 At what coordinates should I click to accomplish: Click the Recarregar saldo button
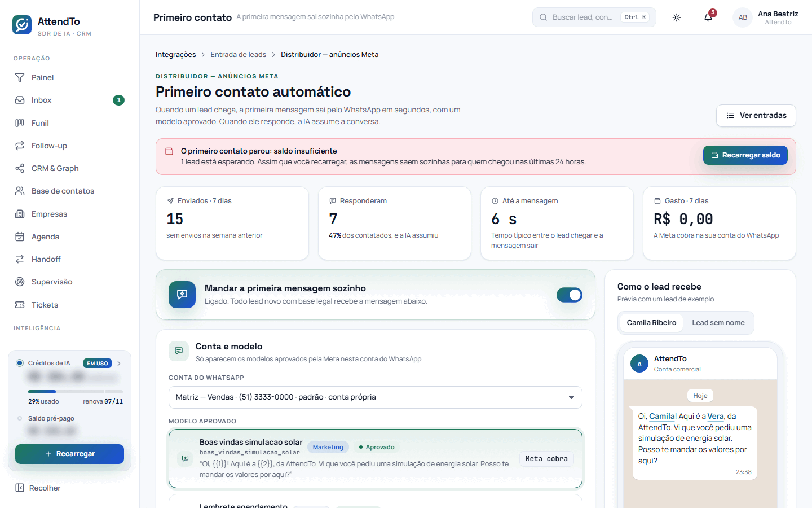745,155
